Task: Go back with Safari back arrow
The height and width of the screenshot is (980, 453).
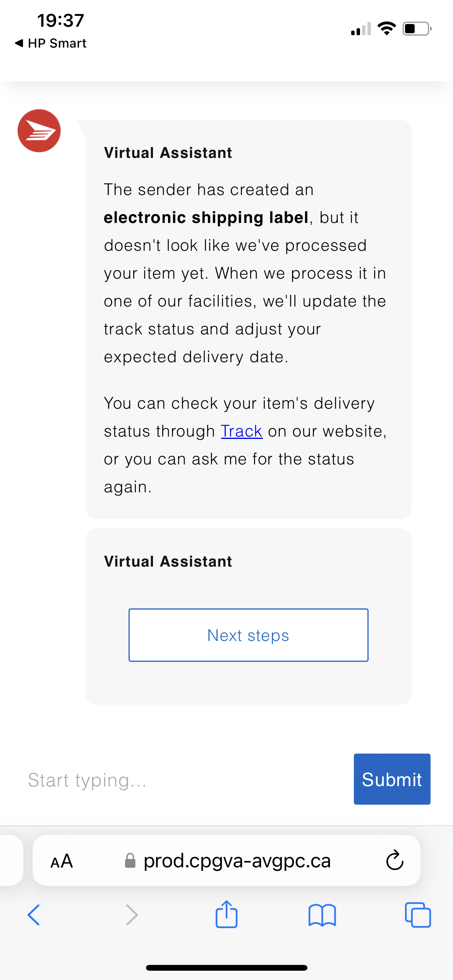Action: 34,915
